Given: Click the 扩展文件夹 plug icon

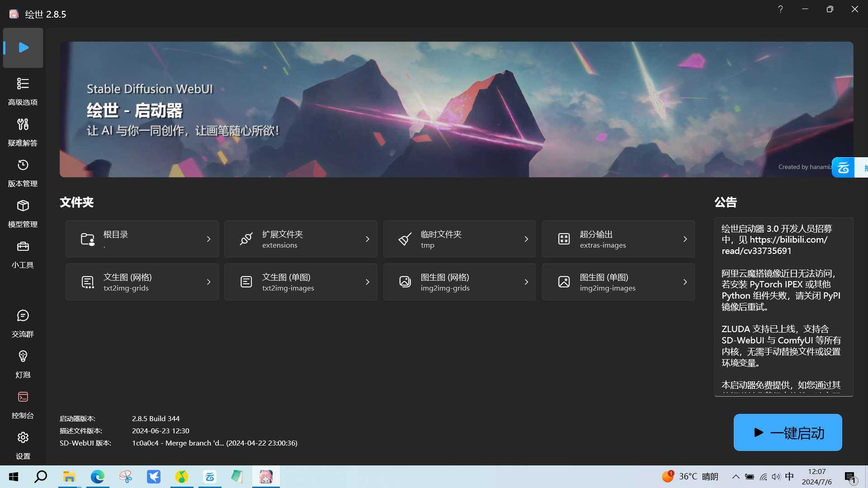Looking at the screenshot, I should click(x=246, y=239).
